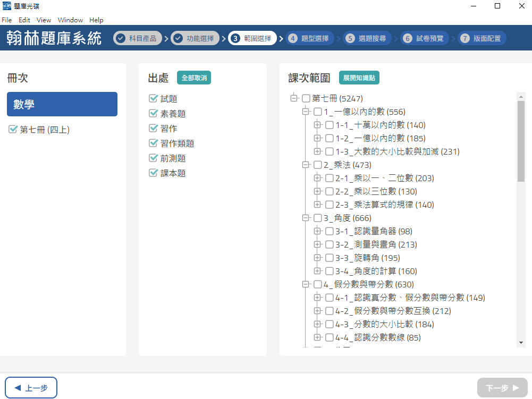Open the Window menu
532x399 pixels.
pyautogui.click(x=70, y=20)
